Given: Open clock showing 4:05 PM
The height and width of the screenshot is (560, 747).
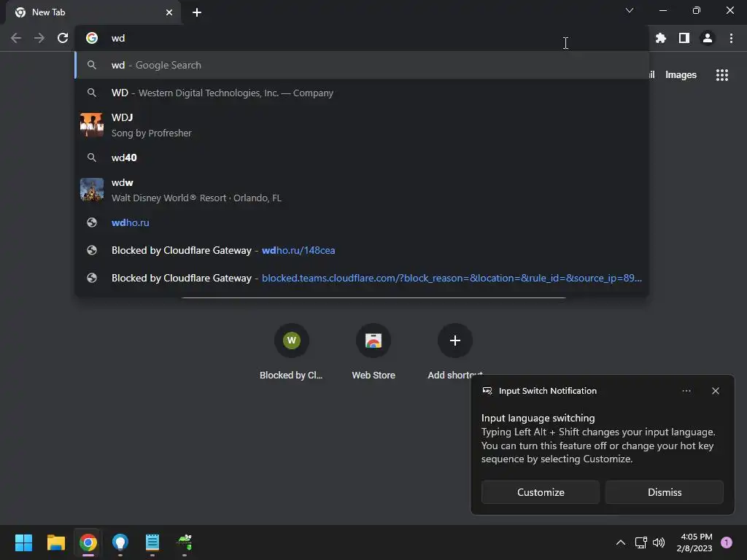Looking at the screenshot, I should [x=694, y=542].
